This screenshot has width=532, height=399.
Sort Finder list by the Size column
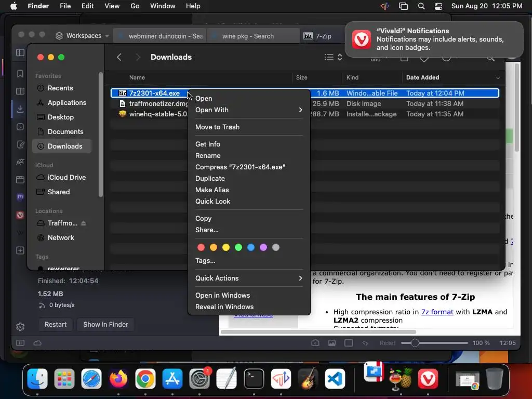[x=317, y=78]
